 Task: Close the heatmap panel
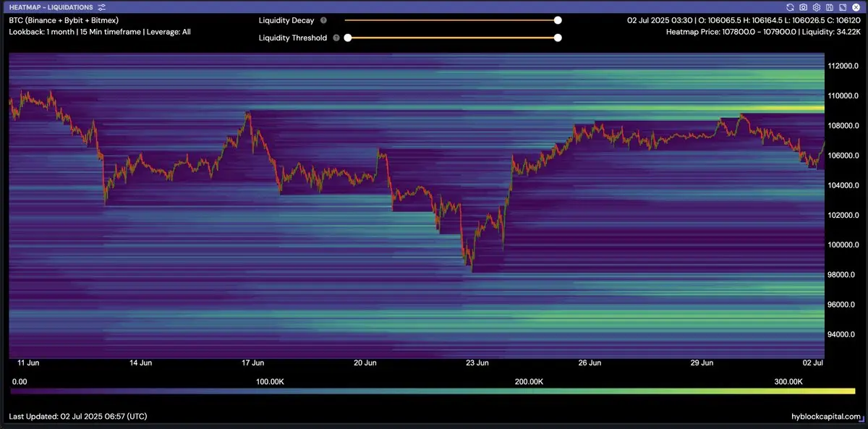pos(855,7)
